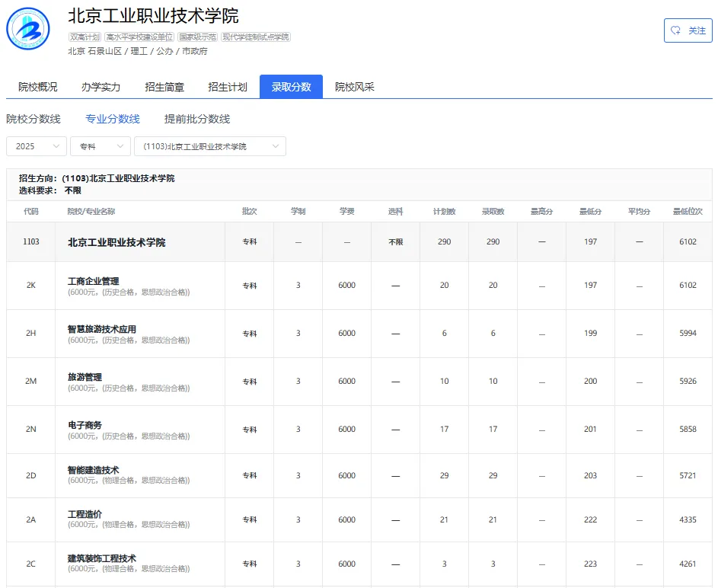Click the school title 北京工业职业技术学院 heading
718x588 pixels.
click(x=153, y=16)
